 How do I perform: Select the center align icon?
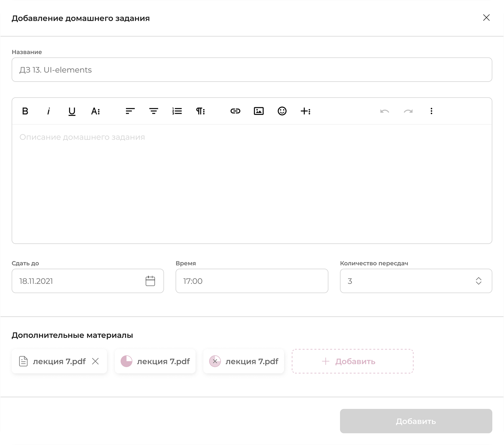[x=154, y=111]
